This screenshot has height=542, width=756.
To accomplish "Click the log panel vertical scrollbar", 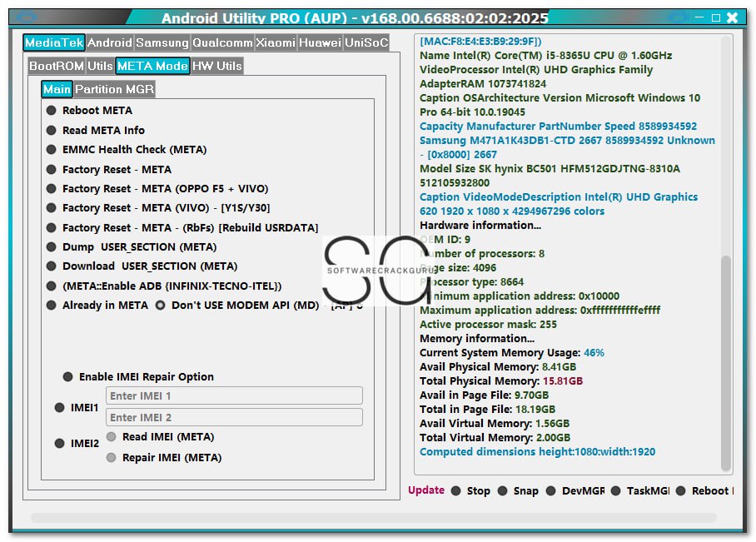I will (x=726, y=363).
